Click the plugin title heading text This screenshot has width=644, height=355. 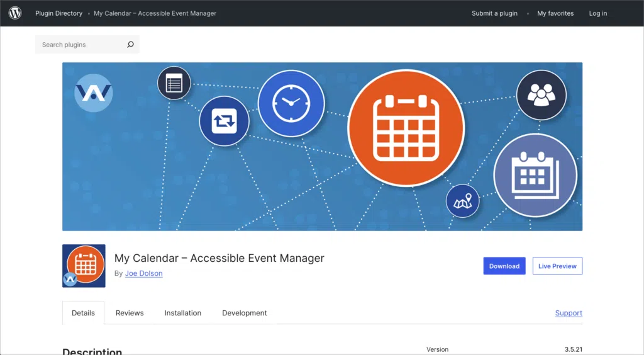(219, 258)
